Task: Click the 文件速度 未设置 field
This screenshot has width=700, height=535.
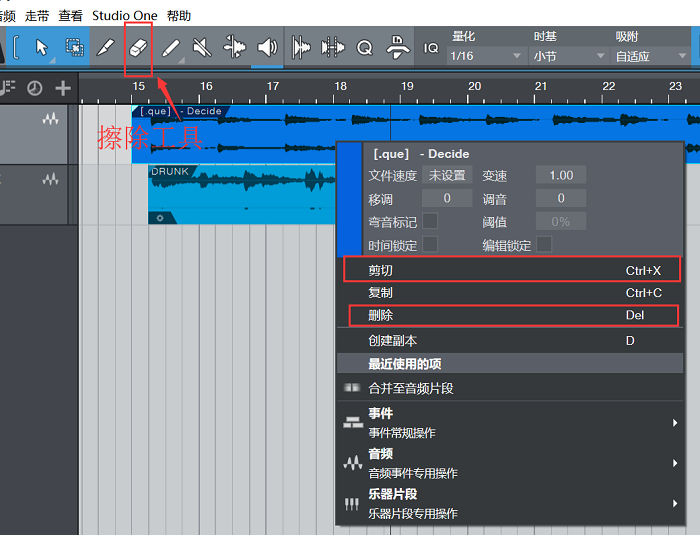Action: coord(447,175)
